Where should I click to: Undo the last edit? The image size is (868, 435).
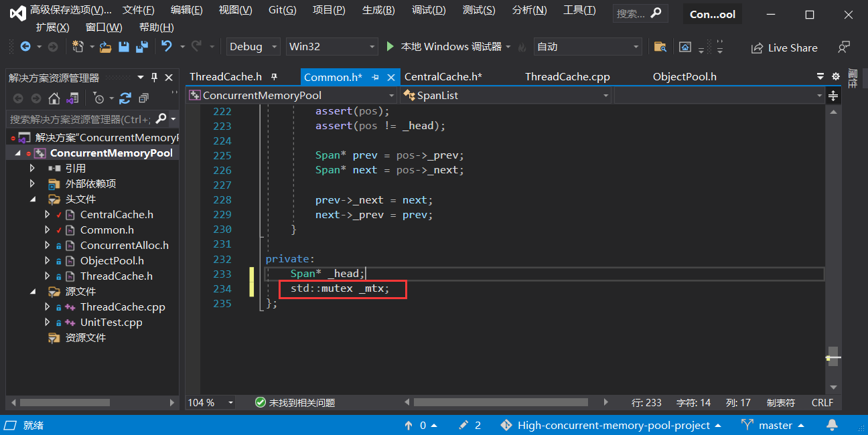[167, 47]
